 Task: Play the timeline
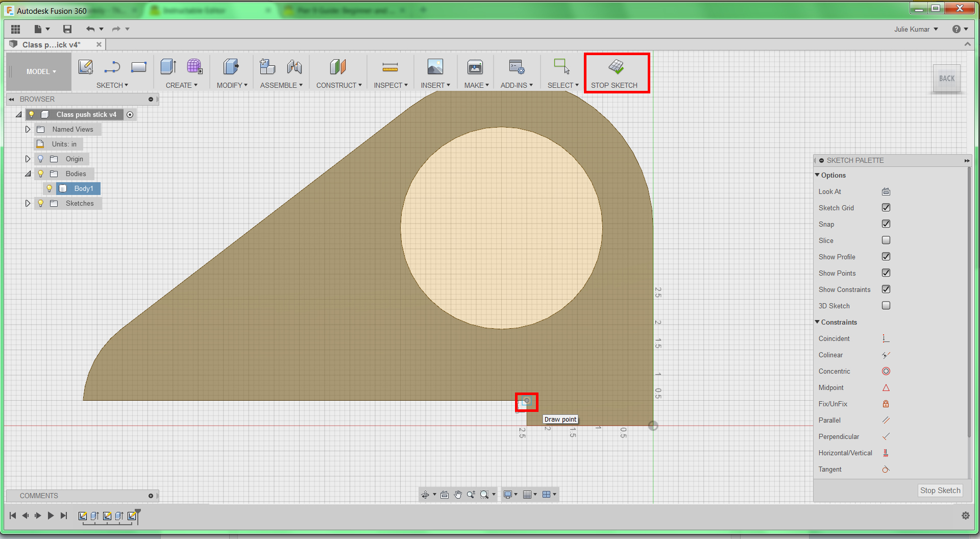point(51,516)
